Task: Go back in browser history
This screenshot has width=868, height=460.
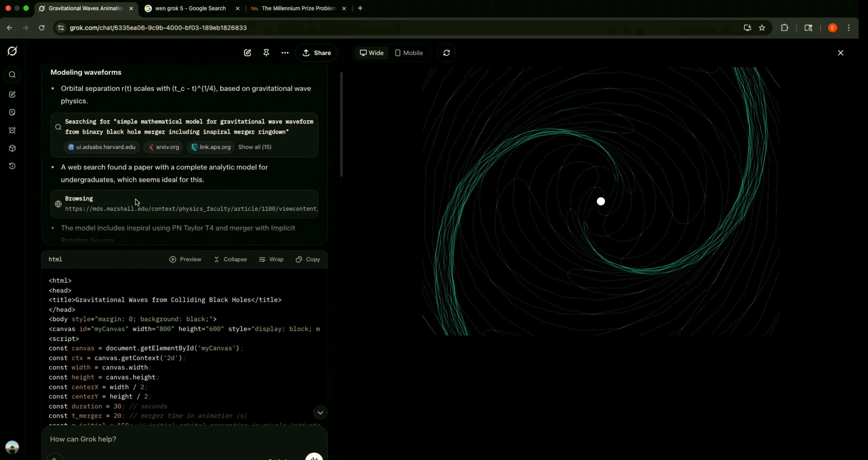Action: 9,28
